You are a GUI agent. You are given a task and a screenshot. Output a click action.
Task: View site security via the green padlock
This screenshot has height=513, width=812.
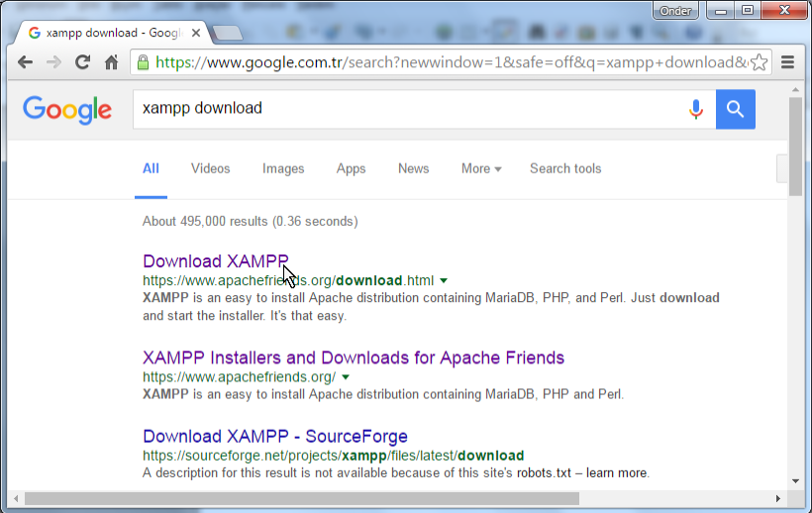[x=143, y=62]
